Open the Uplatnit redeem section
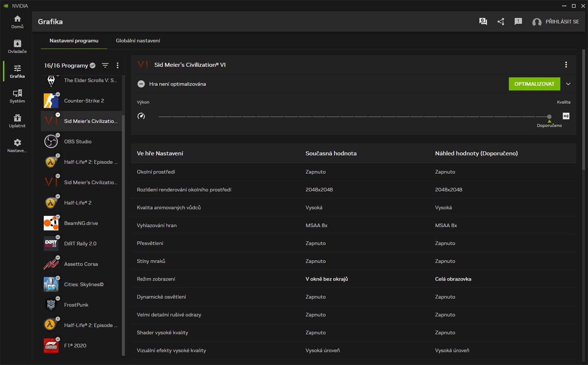The image size is (588, 365). (x=17, y=121)
